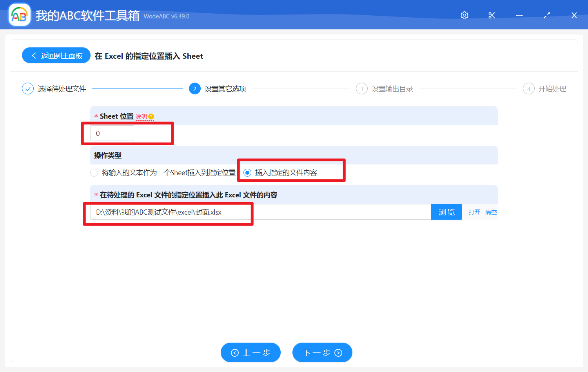Click the AB app logo icon
Screen dimensions: 588x372
[x=19, y=14]
